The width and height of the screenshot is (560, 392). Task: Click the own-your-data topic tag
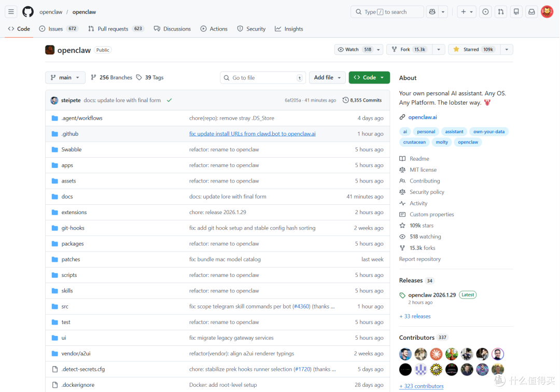[x=489, y=132]
